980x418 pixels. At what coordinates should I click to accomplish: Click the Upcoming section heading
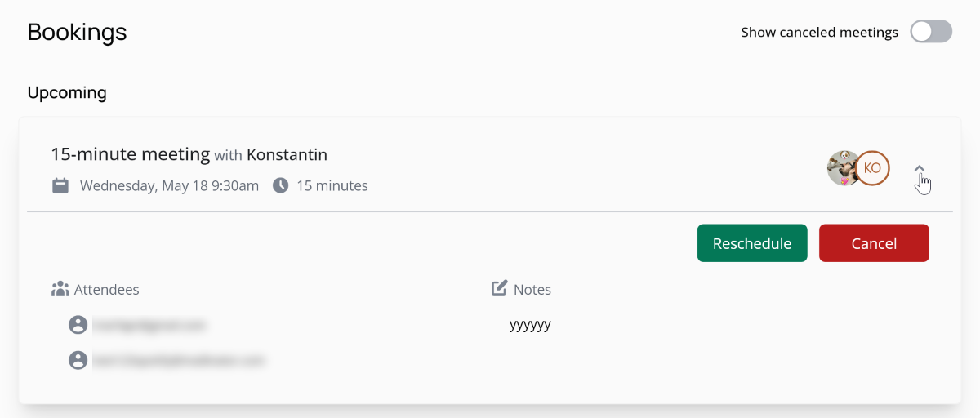click(x=67, y=92)
